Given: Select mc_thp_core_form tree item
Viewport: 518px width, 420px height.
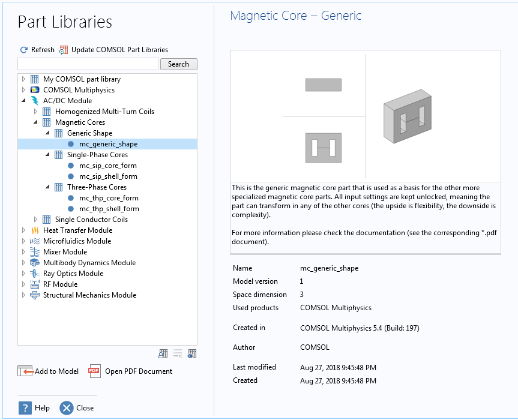Looking at the screenshot, I should (109, 198).
